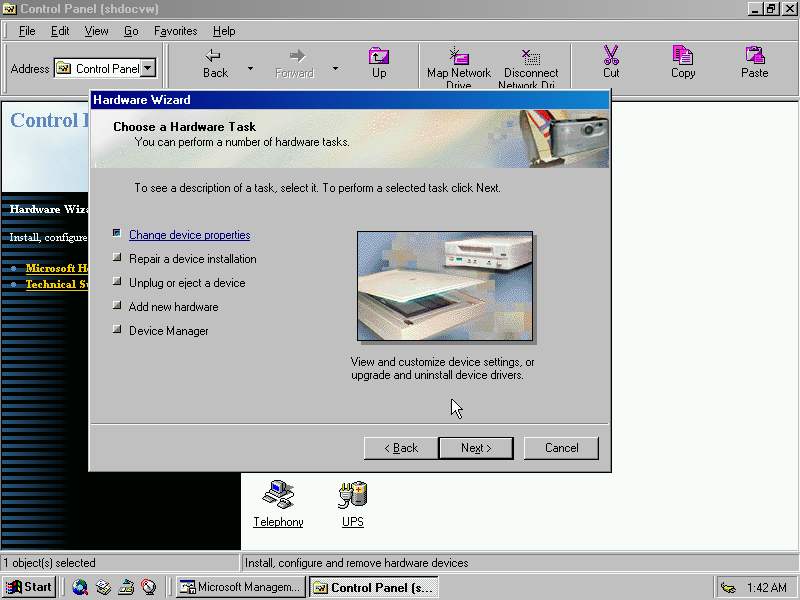The image size is (800, 600).
Task: Open the Forward button history dropdown arrow
Action: point(335,69)
